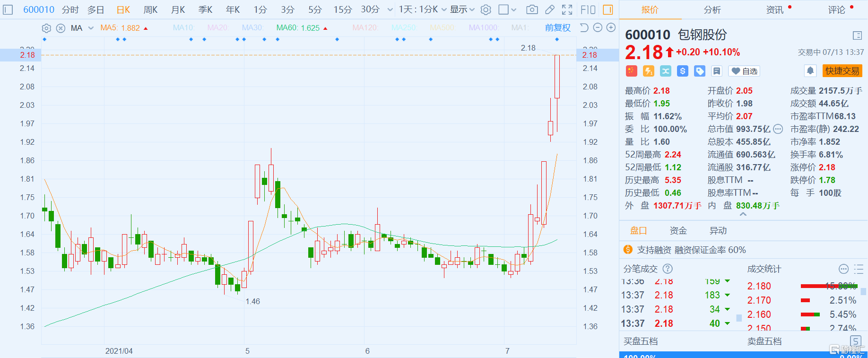Toggle the right quote panel icon

[x=608, y=9]
